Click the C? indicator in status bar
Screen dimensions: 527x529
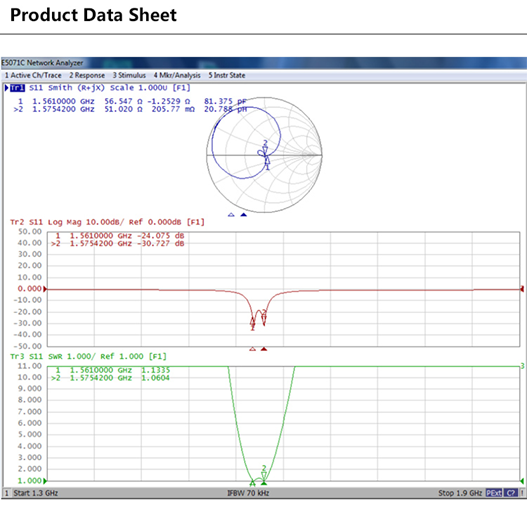coord(510,493)
